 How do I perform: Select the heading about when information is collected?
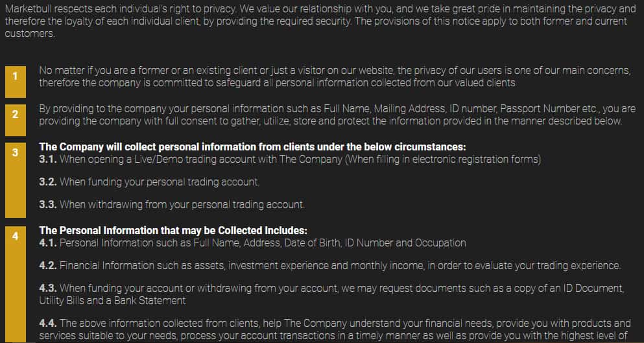252,147
